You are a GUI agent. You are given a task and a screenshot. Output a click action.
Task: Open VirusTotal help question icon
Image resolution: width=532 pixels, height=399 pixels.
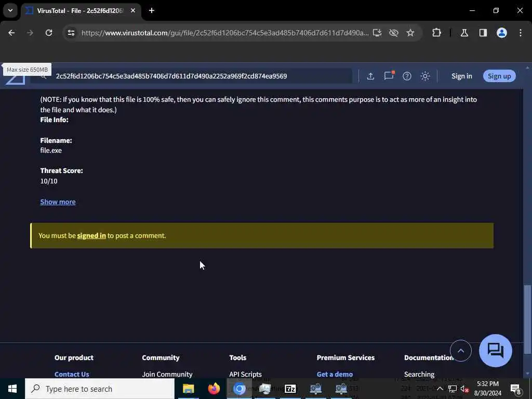[407, 76]
